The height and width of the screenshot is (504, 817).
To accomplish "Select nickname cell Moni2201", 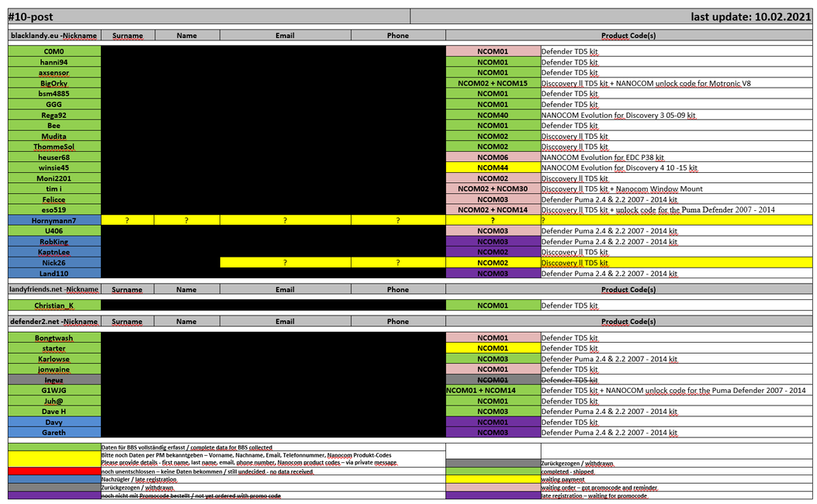I will (x=54, y=178).
